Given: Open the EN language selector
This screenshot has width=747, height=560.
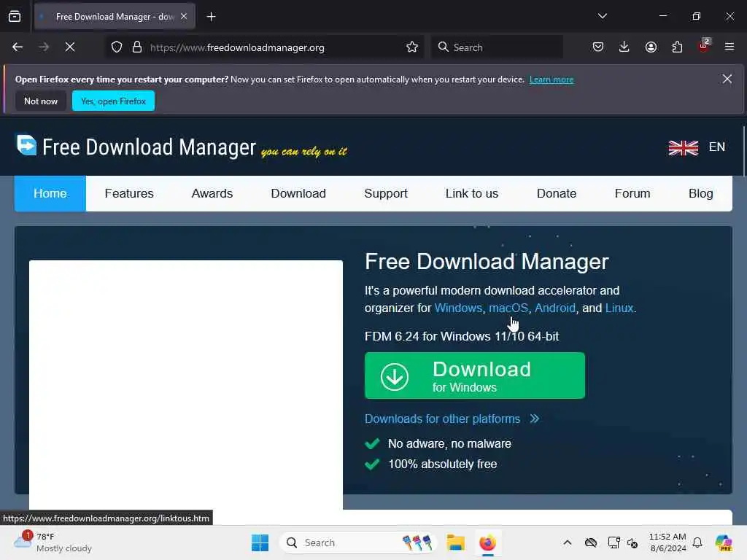Looking at the screenshot, I should click(x=717, y=147).
